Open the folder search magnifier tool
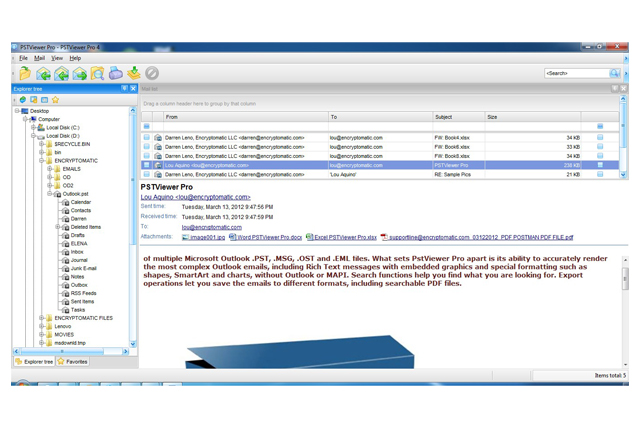This screenshot has height=426, width=640. (98, 73)
